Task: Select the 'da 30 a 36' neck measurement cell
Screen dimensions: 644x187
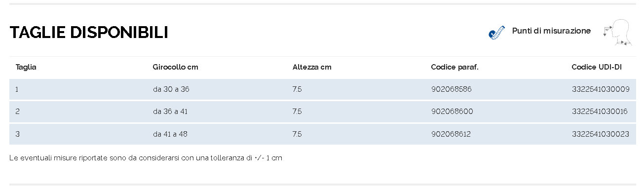Action: click(x=171, y=89)
